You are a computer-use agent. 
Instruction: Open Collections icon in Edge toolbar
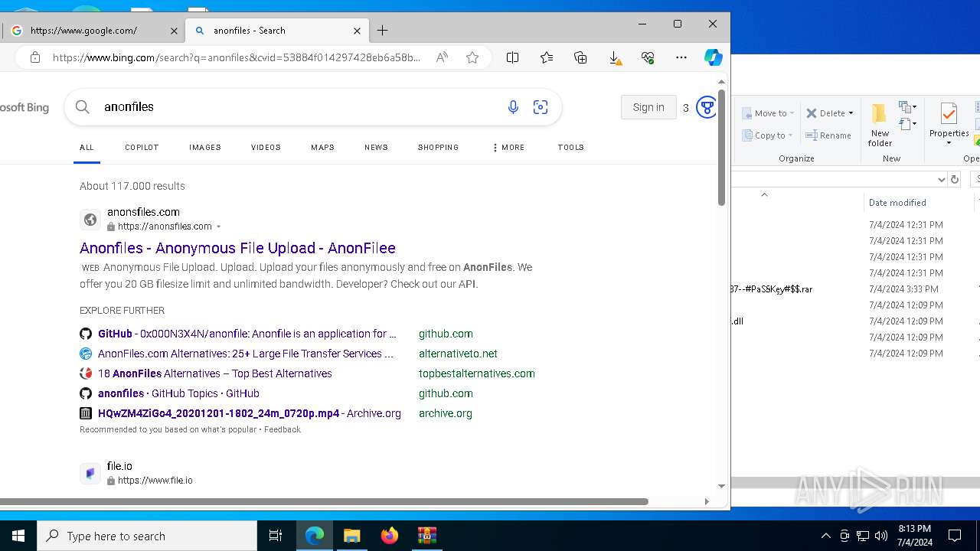(x=580, y=57)
